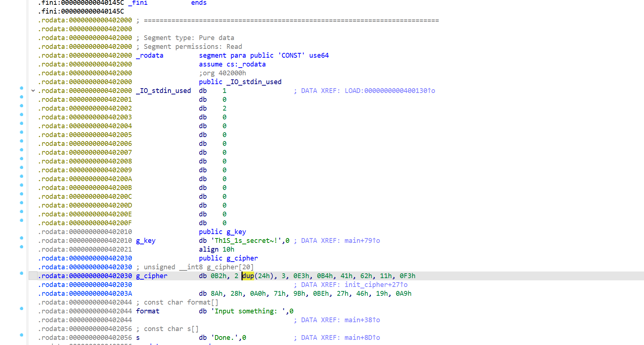Click the highlighted dup keyword in g_cipher
Screen dimensions: 644x345
[248, 276]
